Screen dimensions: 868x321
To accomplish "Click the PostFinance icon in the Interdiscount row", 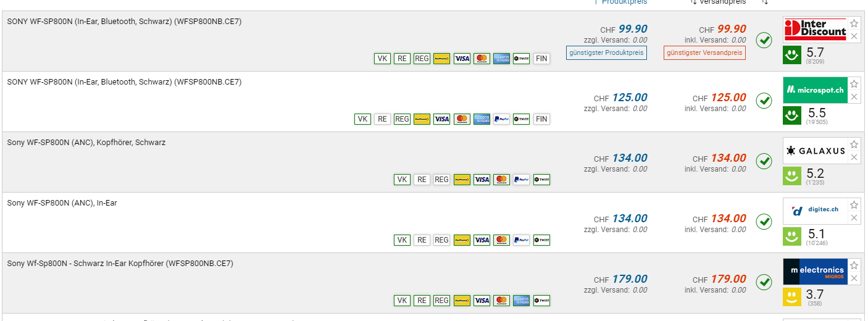I will (441, 59).
